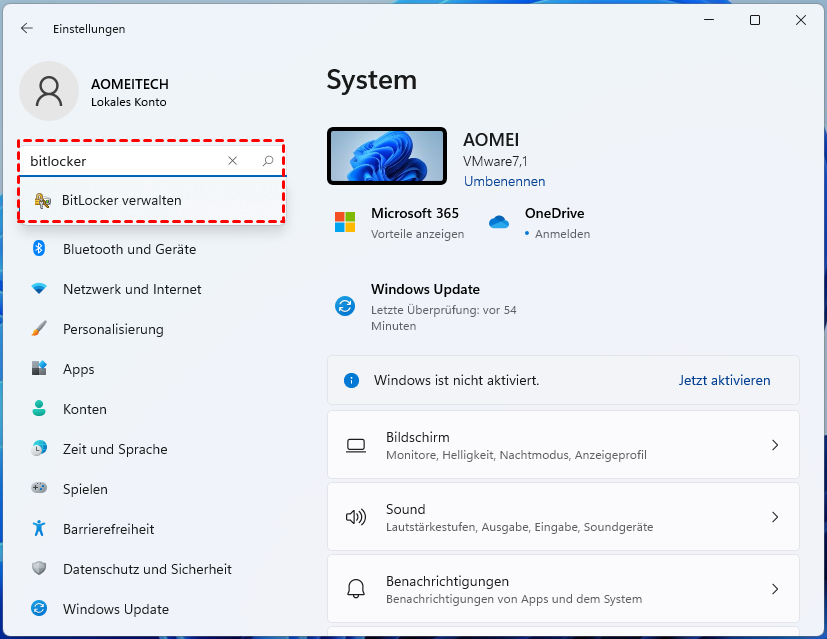
Task: Open Datenschutz und Sicherheit section
Action: point(147,569)
